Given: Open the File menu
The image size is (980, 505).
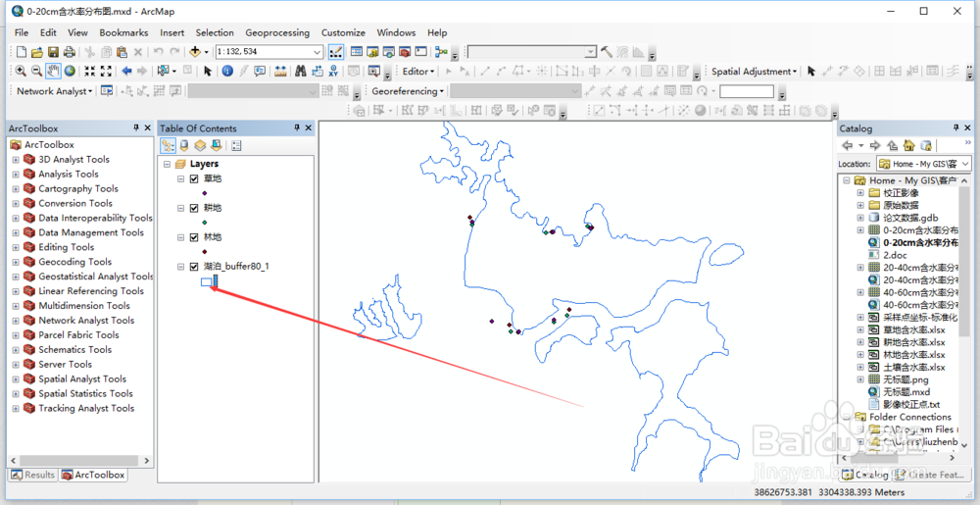Looking at the screenshot, I should [22, 32].
